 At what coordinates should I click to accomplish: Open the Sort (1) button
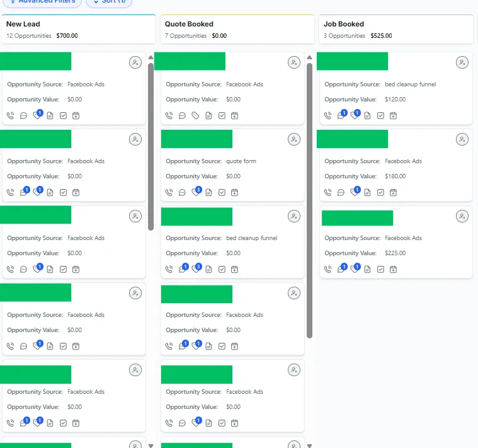(x=109, y=2)
